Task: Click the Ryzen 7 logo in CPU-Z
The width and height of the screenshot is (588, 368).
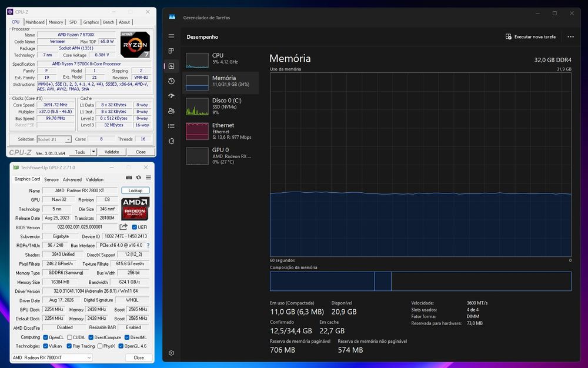Action: coord(135,44)
